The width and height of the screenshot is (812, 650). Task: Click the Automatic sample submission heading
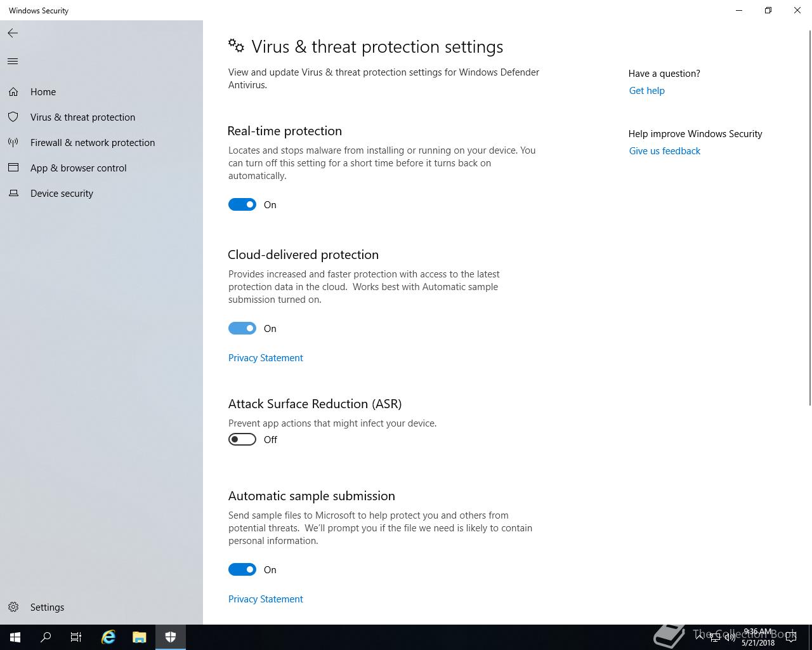(311, 496)
